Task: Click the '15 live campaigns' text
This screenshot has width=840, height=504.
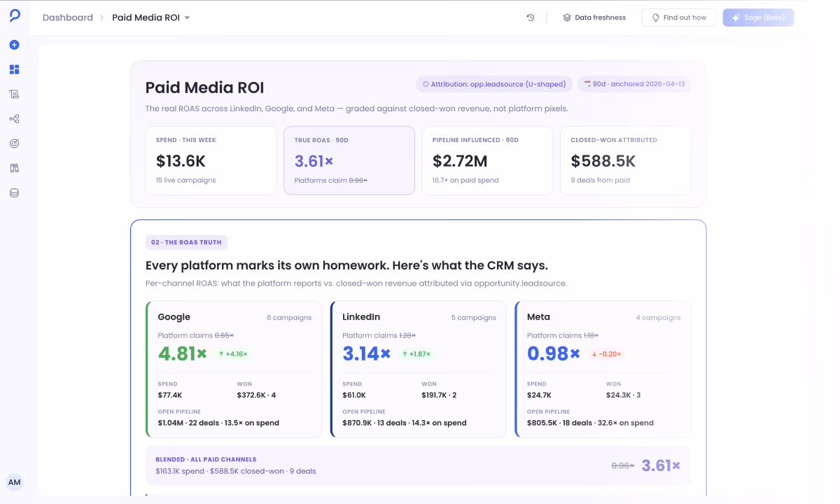Action: coord(186,180)
